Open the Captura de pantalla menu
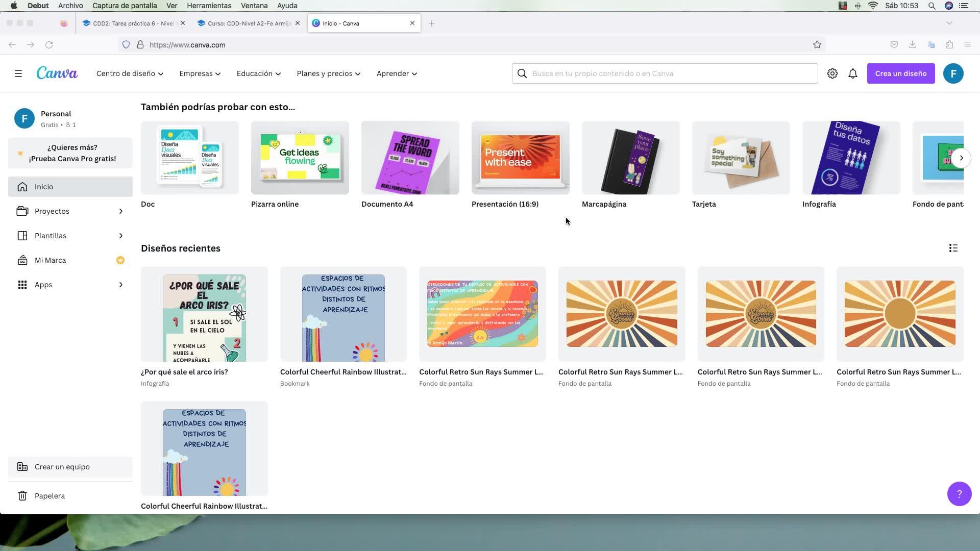This screenshot has width=980, height=551. coord(125,6)
